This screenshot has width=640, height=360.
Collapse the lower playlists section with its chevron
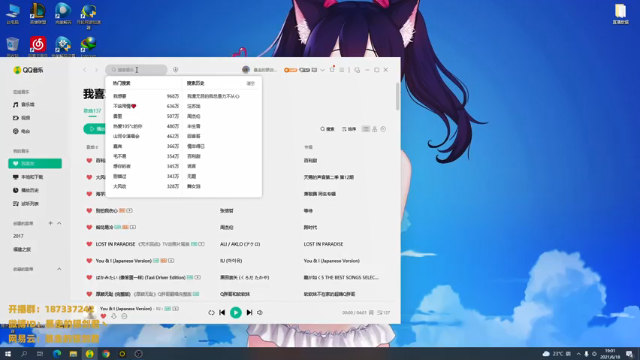pyautogui.click(x=59, y=269)
